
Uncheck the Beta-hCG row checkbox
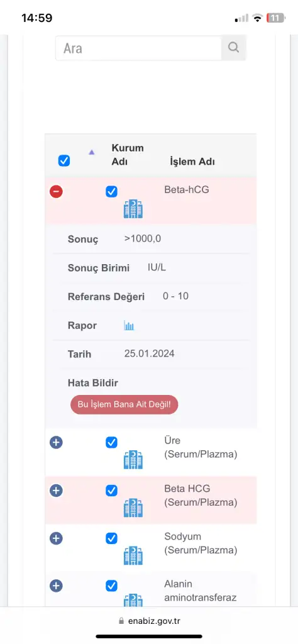point(112,191)
